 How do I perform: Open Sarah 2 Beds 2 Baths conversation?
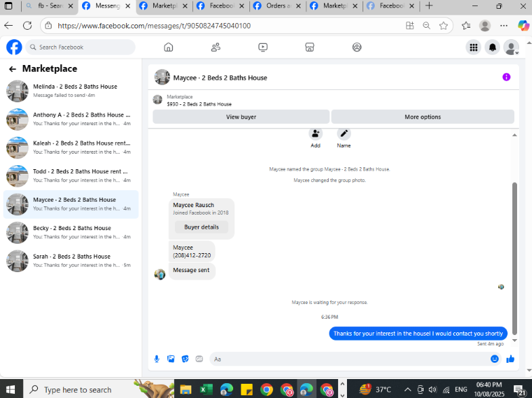70,261
